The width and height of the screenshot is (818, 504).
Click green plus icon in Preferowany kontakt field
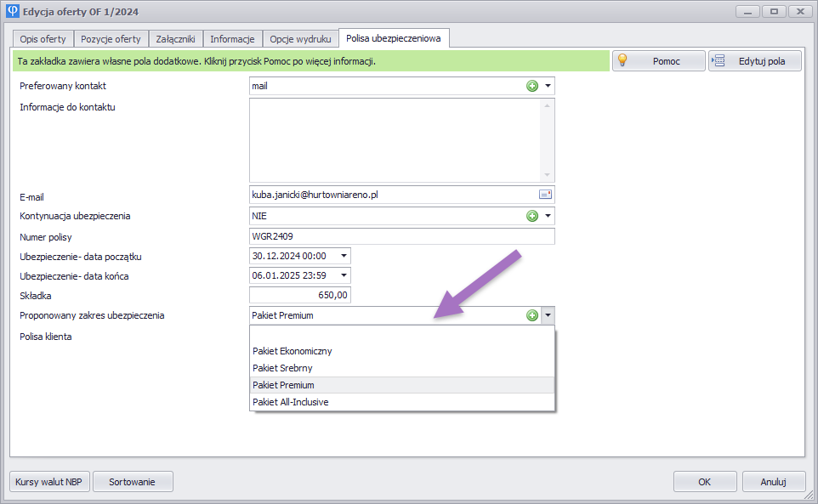click(x=532, y=86)
